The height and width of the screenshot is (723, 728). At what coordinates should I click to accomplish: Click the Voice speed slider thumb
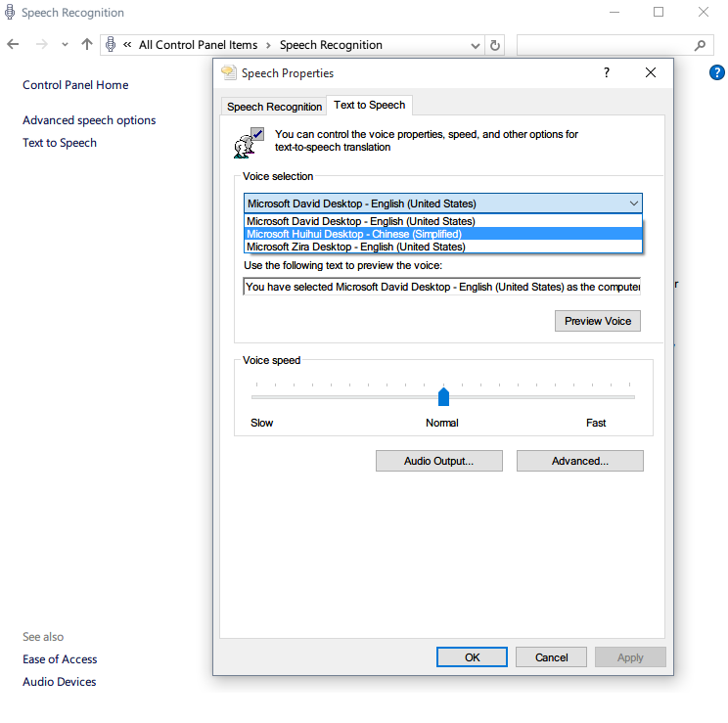click(444, 397)
